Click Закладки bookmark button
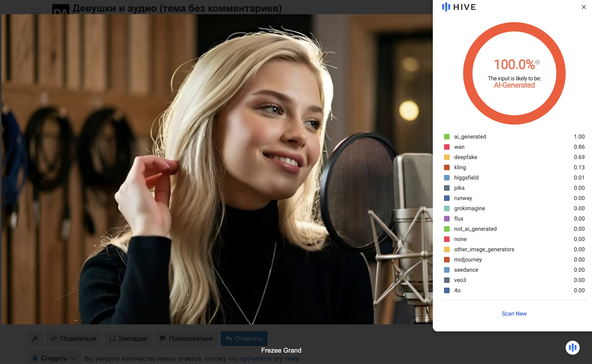Screen dimensions: 592x364 click(x=128, y=338)
